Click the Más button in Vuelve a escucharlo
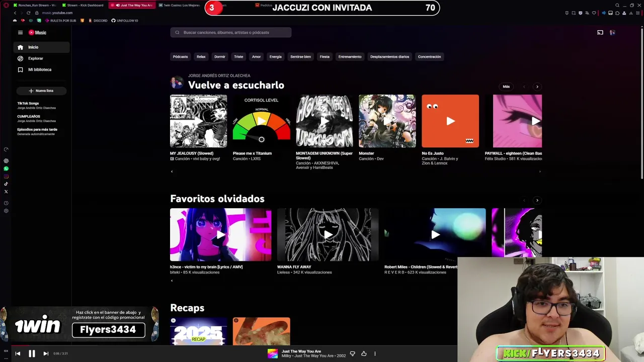Screen dimensions: 644x362 tap(506, 86)
